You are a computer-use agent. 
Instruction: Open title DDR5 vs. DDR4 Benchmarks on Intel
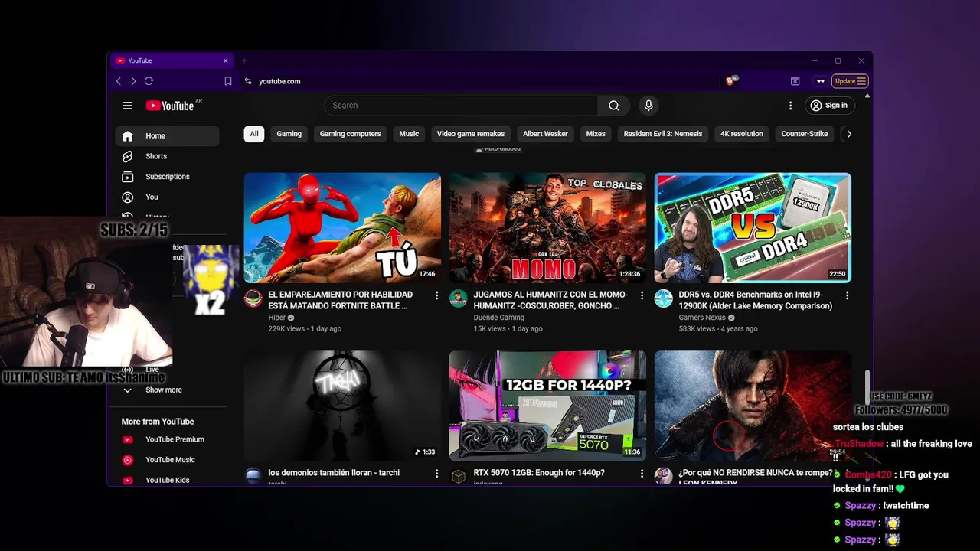(756, 300)
